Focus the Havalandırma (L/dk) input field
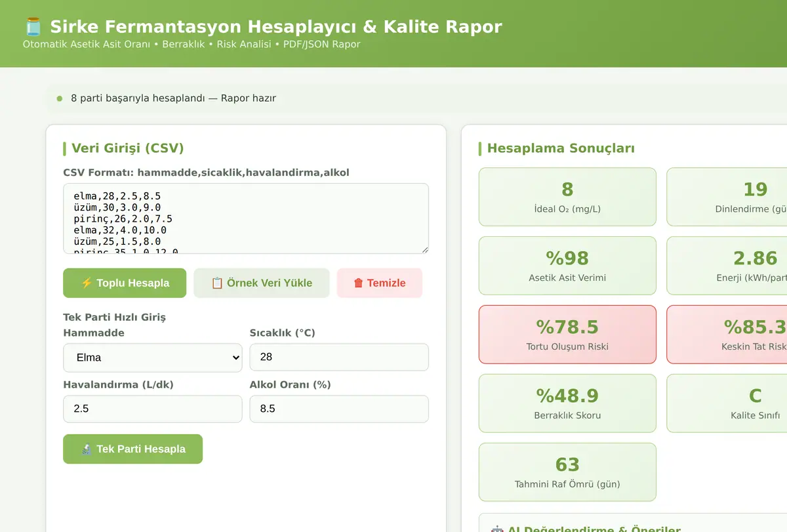This screenshot has height=532, width=787. [153, 409]
